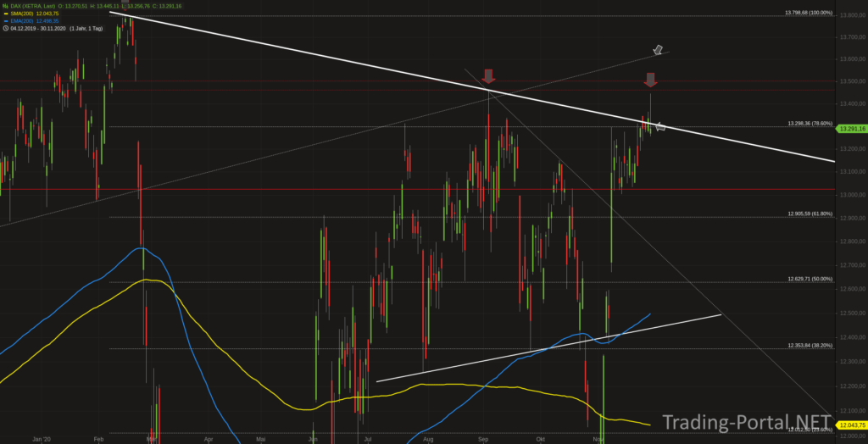
Task: Click the 12.200,00 price axis label
Action: [853, 386]
